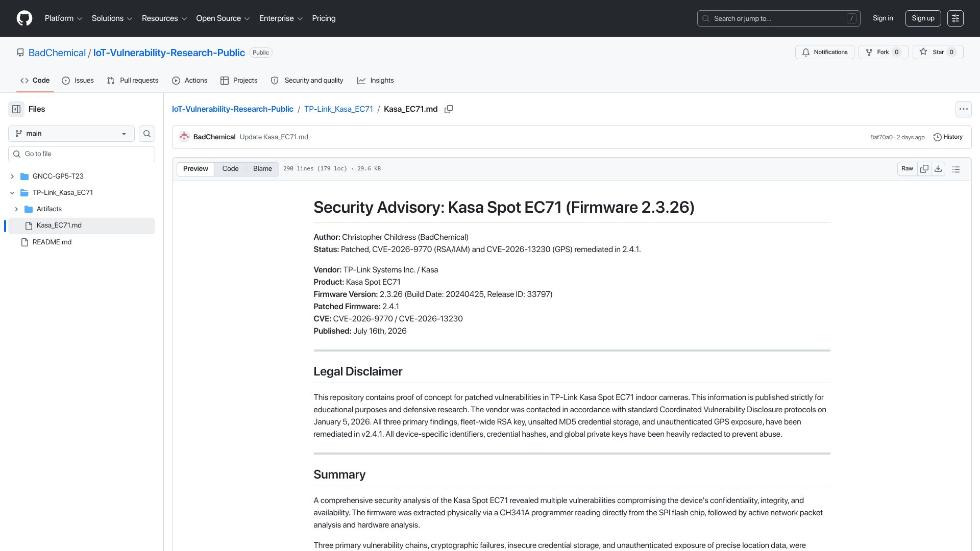Expand the GNCC-GP5-T23 folder

click(12, 177)
